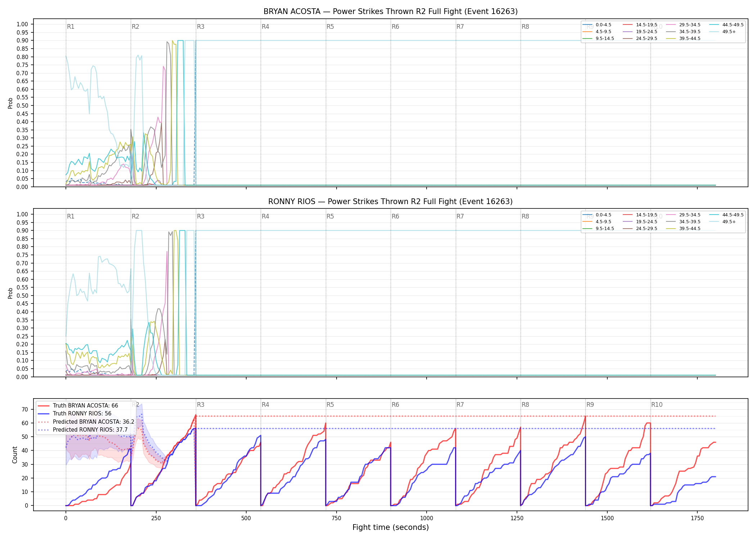
Task: Click the R10 round marker in bottom count chart
Action: point(657,405)
